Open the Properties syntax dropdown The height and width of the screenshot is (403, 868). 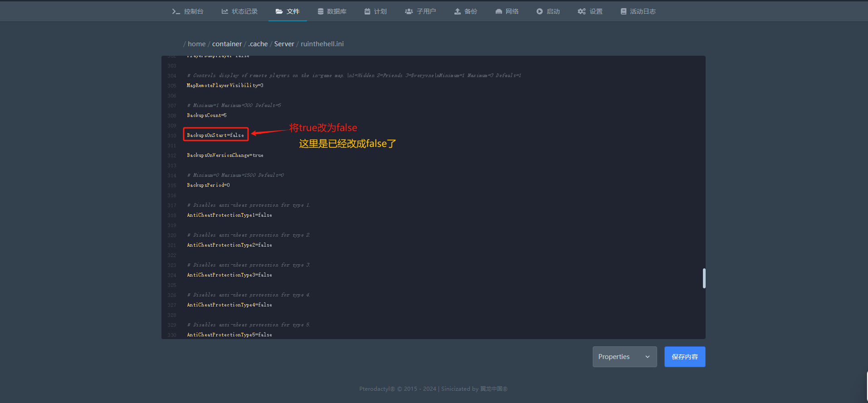click(x=624, y=357)
